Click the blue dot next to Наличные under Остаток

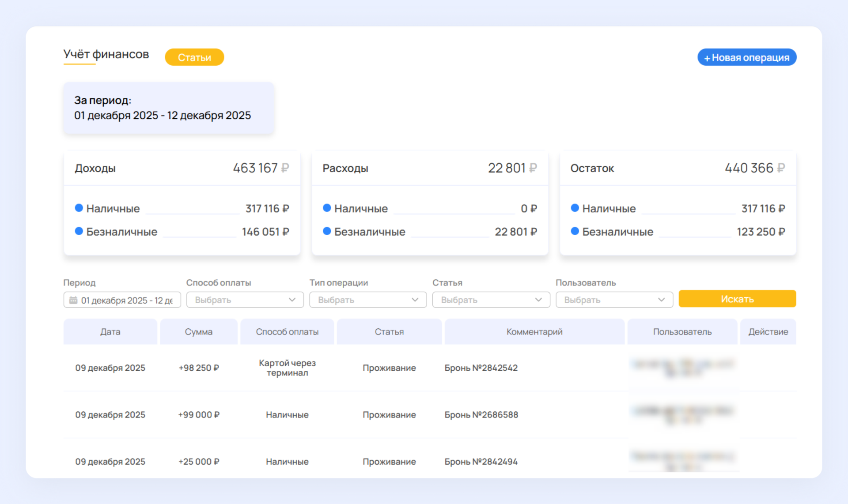point(575,208)
